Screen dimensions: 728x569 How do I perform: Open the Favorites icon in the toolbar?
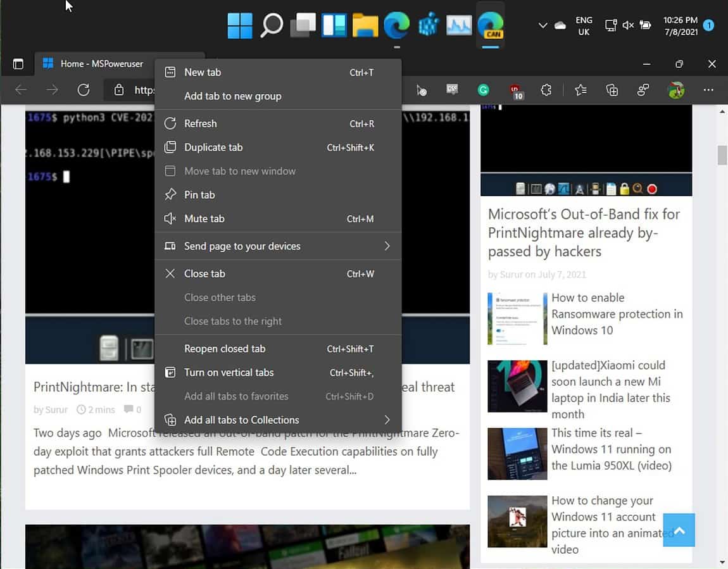[x=581, y=90]
